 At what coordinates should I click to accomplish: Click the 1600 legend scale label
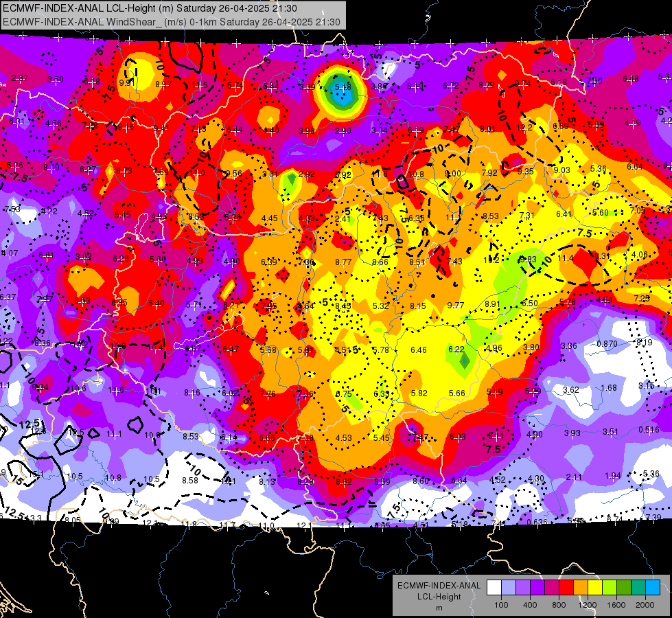point(616,605)
